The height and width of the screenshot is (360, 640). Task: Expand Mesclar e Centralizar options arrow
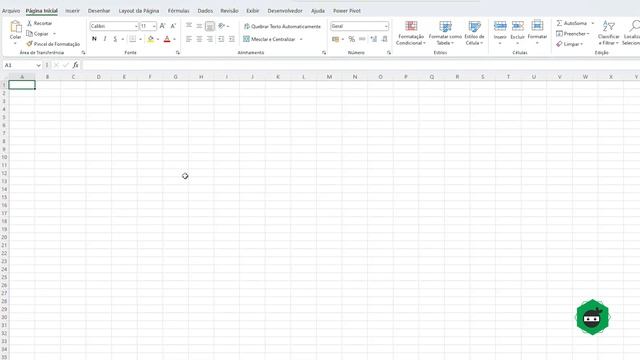point(301,39)
